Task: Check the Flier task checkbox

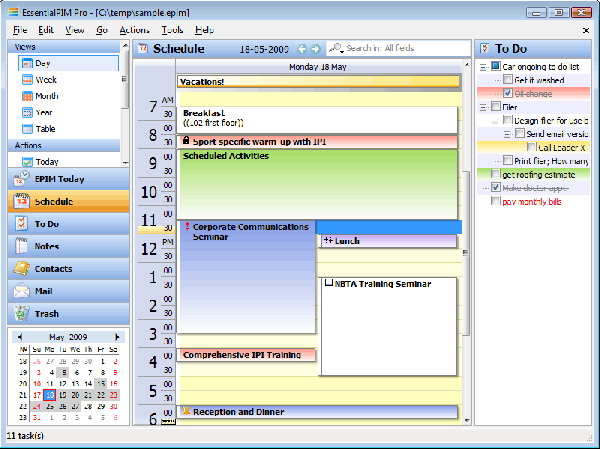Action: (x=496, y=106)
